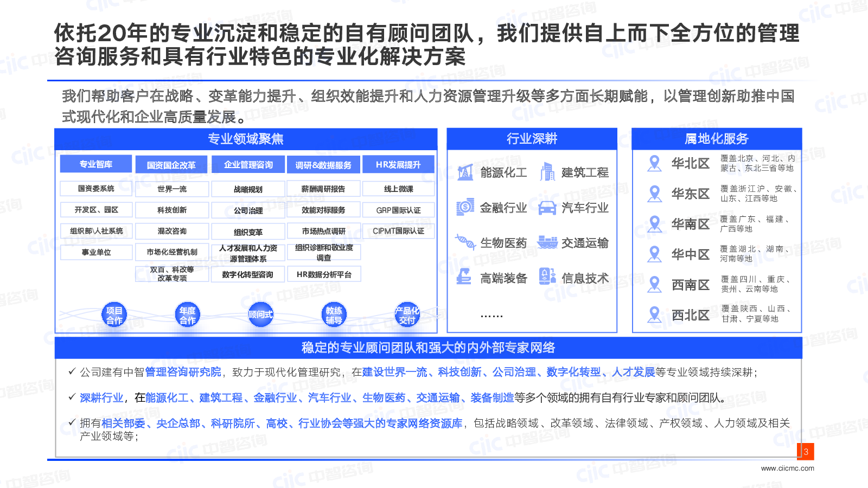Viewport: 868px width, 488px height.
Task: Click the location pin beside 华东区
Action: (x=655, y=194)
